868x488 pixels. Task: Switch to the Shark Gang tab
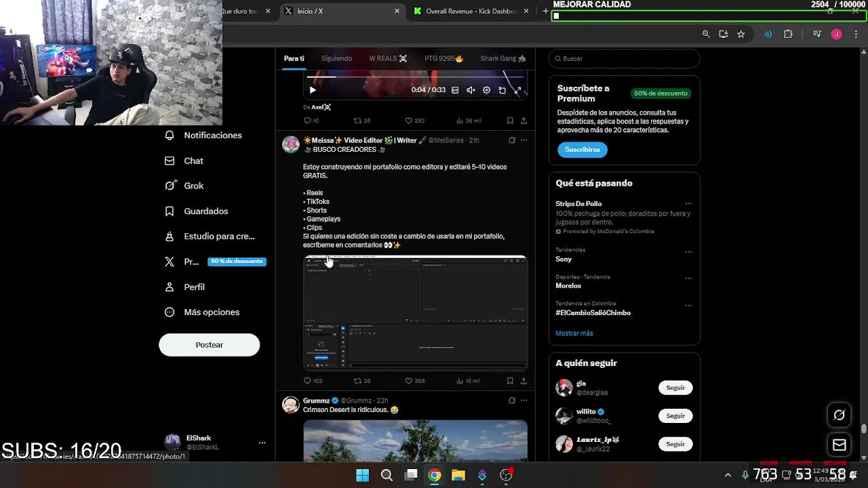[503, 58]
